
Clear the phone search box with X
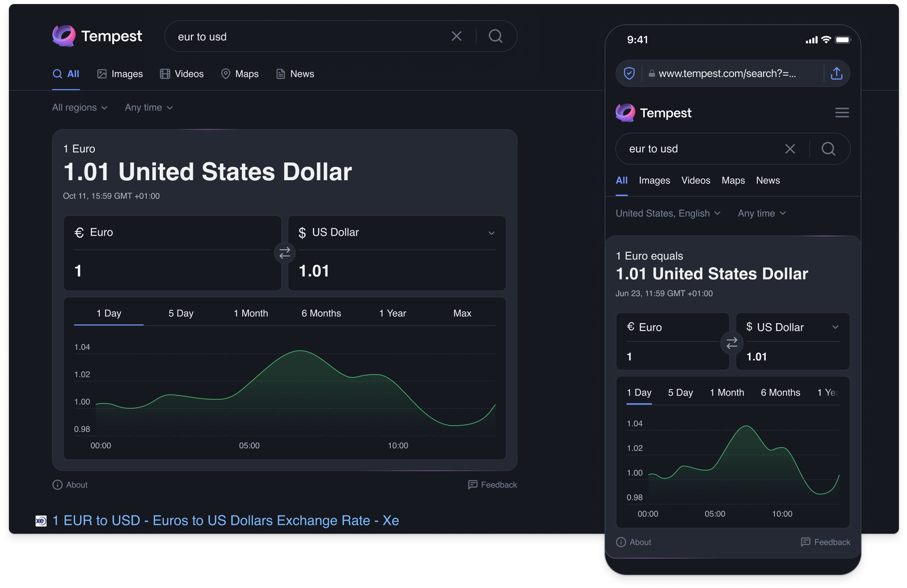[x=790, y=149]
